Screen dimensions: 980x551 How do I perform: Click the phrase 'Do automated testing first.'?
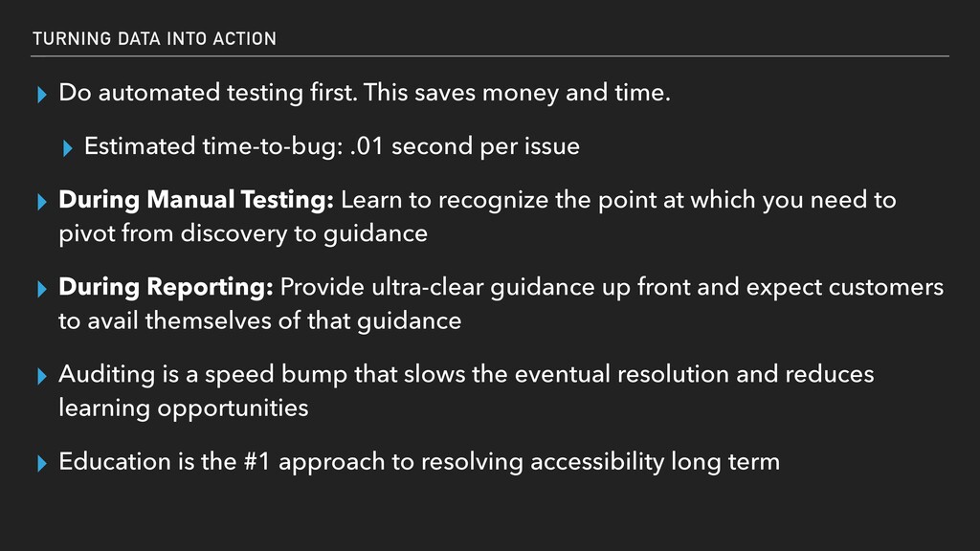[x=208, y=93]
